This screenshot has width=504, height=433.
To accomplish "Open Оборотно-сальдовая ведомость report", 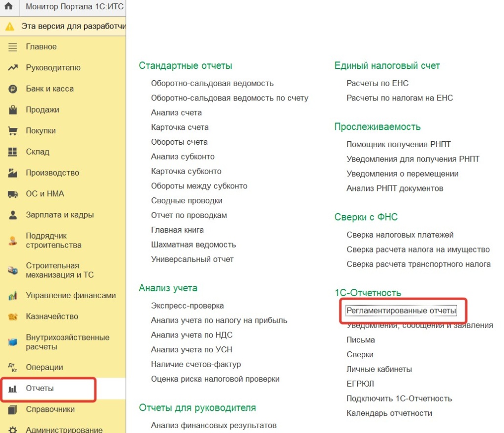I will pos(212,83).
